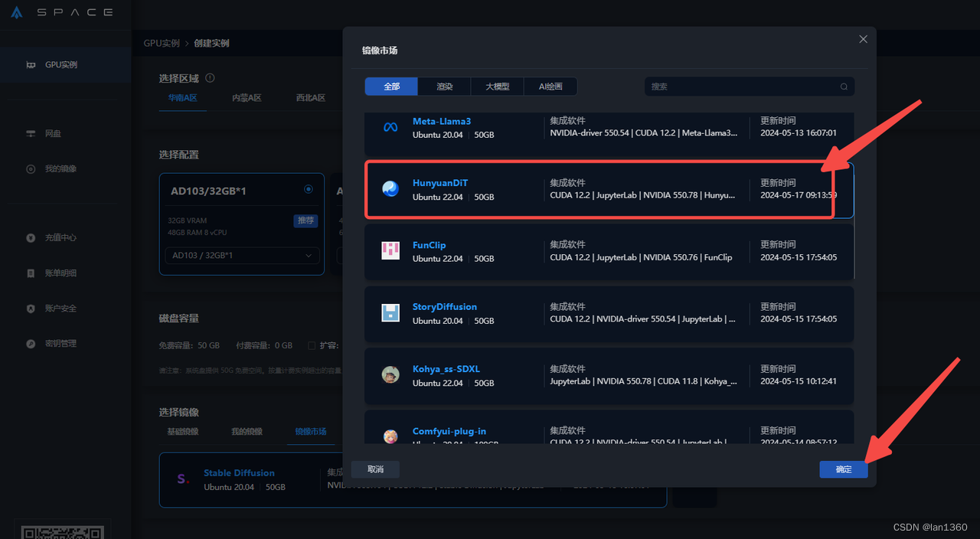Close the 镜像市场 dialog with X

[x=863, y=39]
